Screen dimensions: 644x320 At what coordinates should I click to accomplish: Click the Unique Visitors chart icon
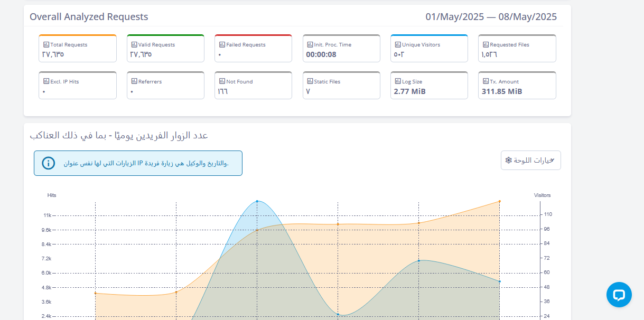pyautogui.click(x=398, y=45)
